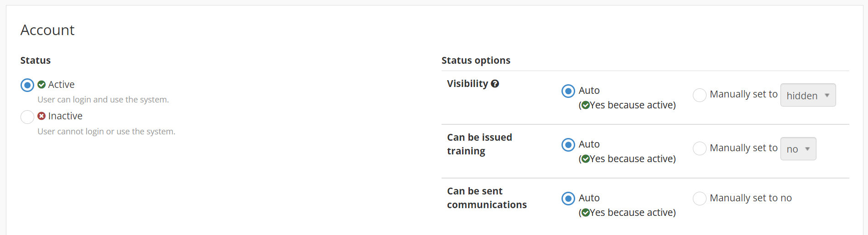Select the Active status radio button
The height and width of the screenshot is (235, 868).
point(27,85)
